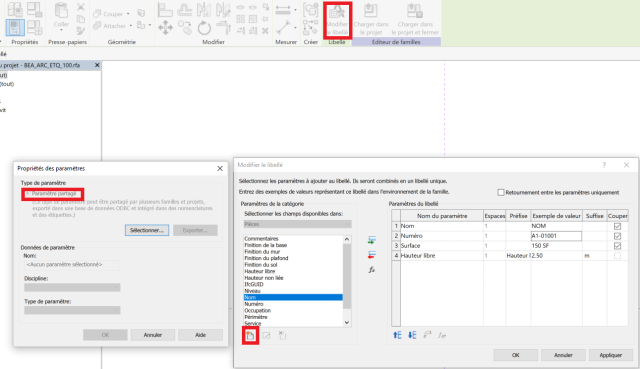This screenshot has height=369, width=640.
Task: Click the Move tool cross-arrows icon
Action: [x=165, y=28]
